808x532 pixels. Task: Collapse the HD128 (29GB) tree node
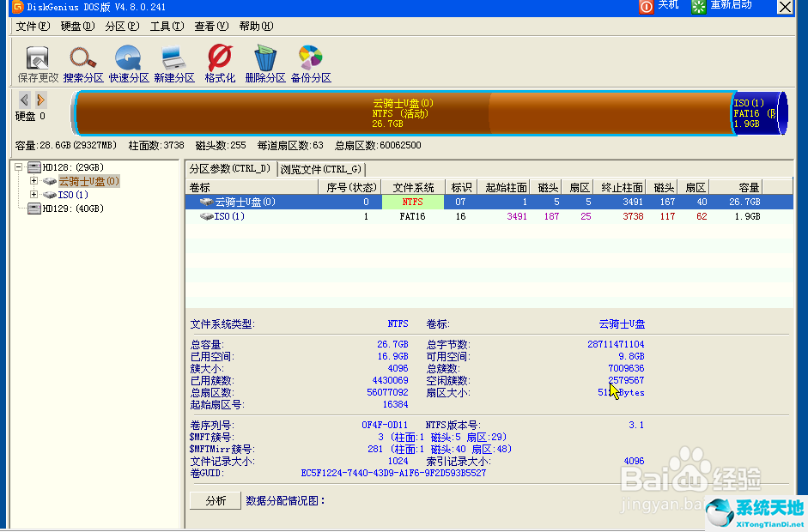[19, 167]
